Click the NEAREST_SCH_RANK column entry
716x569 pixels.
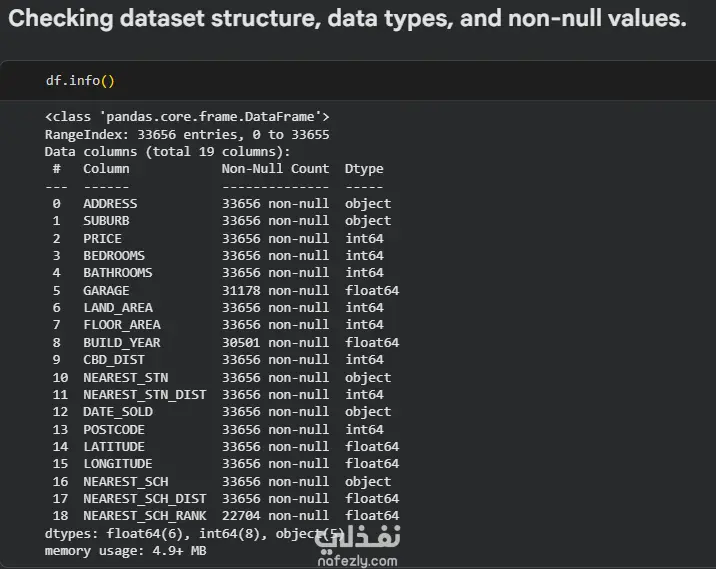click(x=144, y=516)
